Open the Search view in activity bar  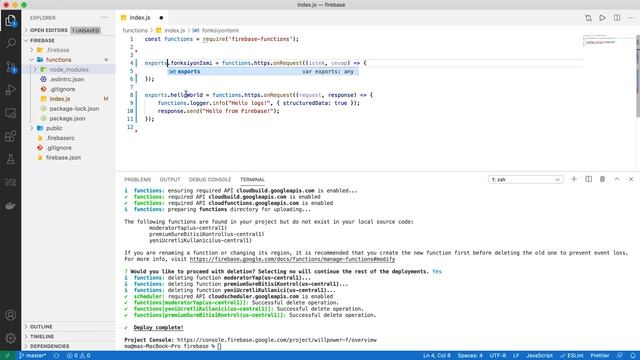11,43
